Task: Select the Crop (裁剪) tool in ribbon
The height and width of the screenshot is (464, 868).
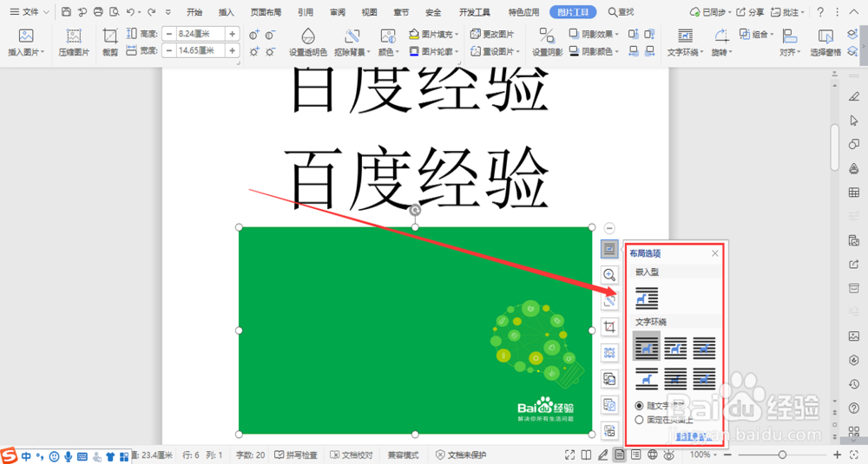Action: click(x=110, y=42)
